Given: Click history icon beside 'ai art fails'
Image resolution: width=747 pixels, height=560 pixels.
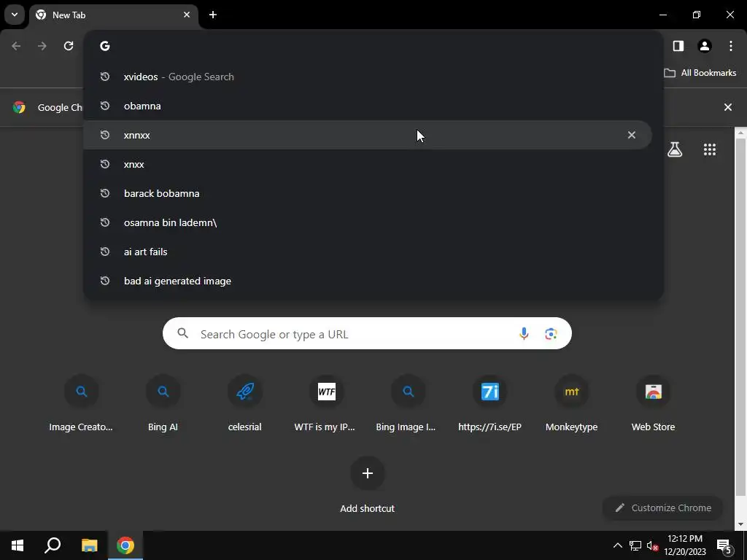Looking at the screenshot, I should 105,252.
